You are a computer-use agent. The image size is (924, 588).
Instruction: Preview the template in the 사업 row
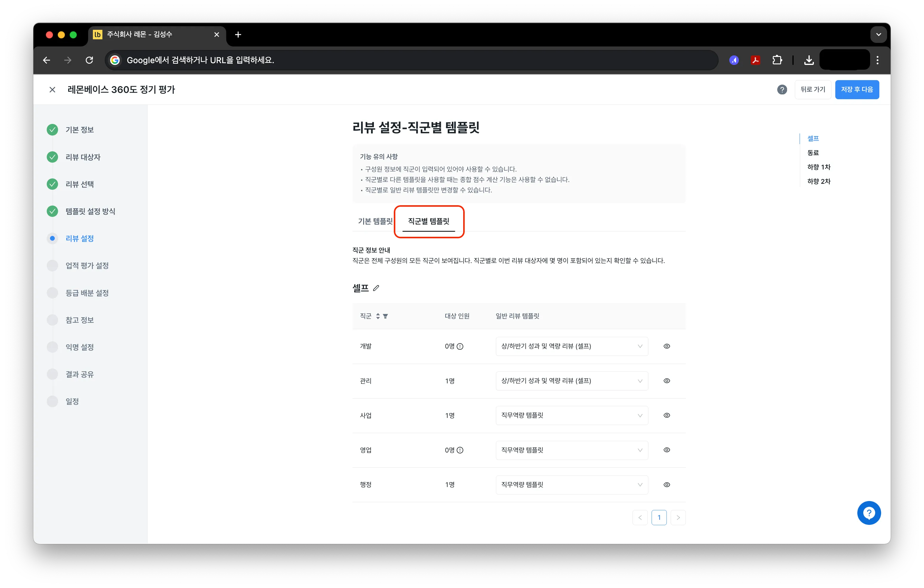pyautogui.click(x=667, y=416)
